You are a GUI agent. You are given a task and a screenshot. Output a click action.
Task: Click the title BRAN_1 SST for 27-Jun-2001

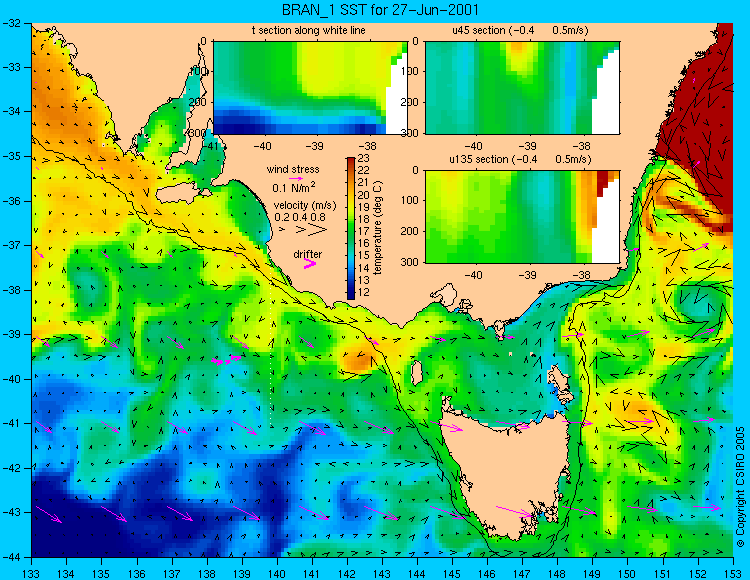point(380,10)
